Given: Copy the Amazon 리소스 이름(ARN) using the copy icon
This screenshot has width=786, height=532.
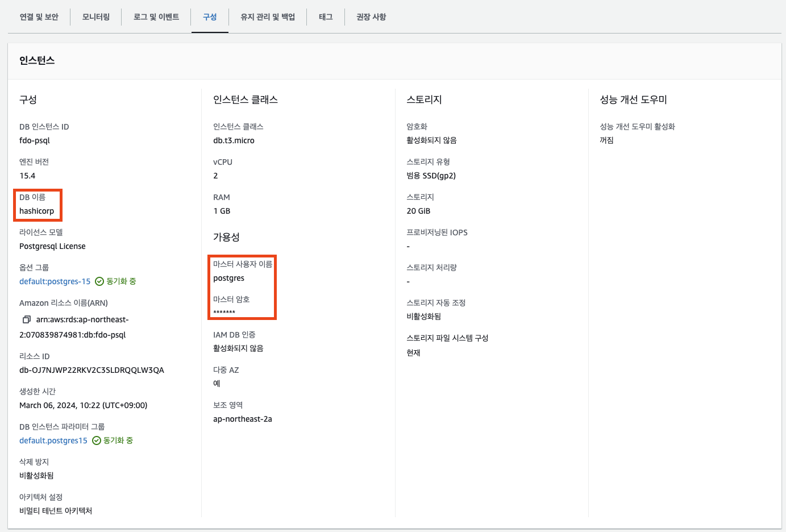Looking at the screenshot, I should tap(26, 319).
